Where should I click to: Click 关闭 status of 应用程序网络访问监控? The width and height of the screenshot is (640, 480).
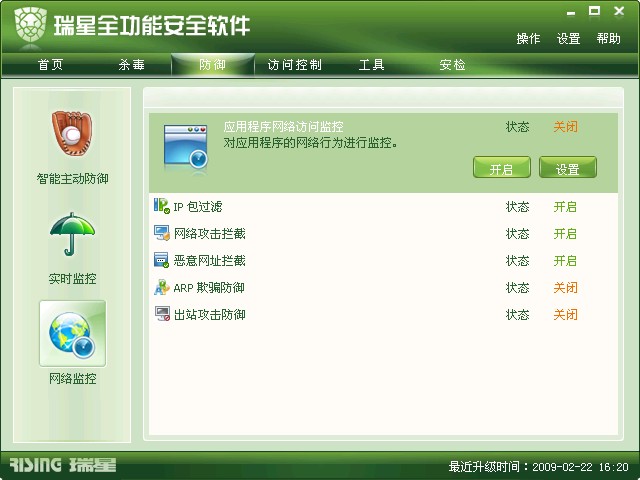coord(565,127)
